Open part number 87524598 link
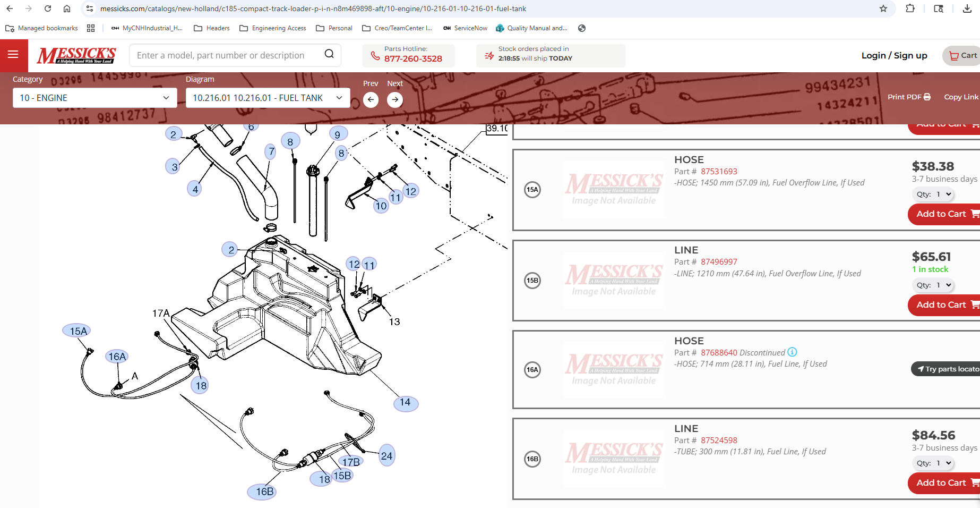The image size is (980, 508). tap(719, 440)
